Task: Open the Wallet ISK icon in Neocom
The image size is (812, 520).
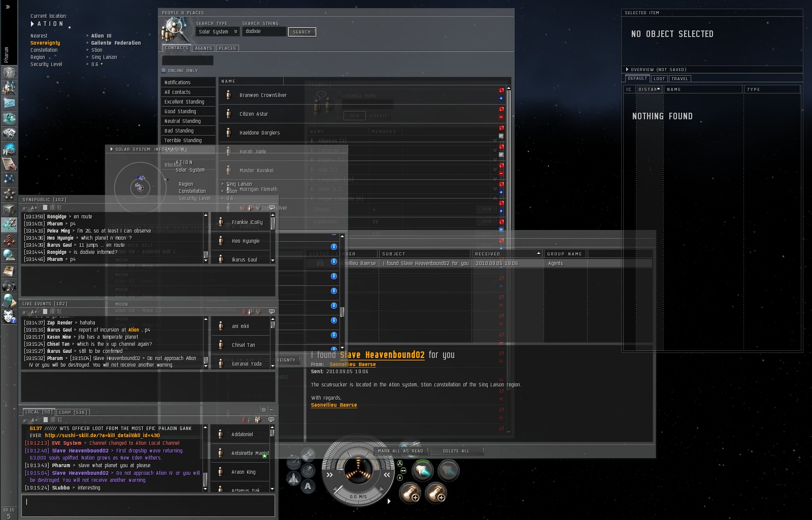Action: pyautogui.click(x=9, y=224)
